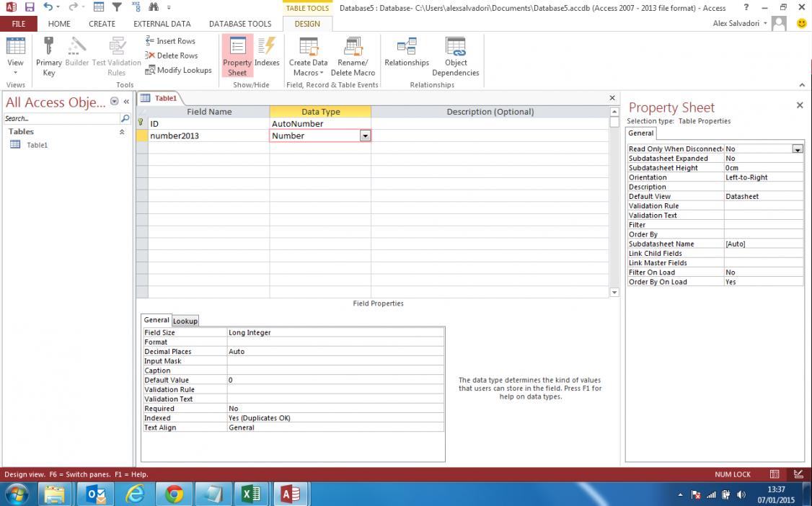Switch to Datasheet View from status bar
Image resolution: width=812 pixels, height=506 pixels.
tap(775, 474)
